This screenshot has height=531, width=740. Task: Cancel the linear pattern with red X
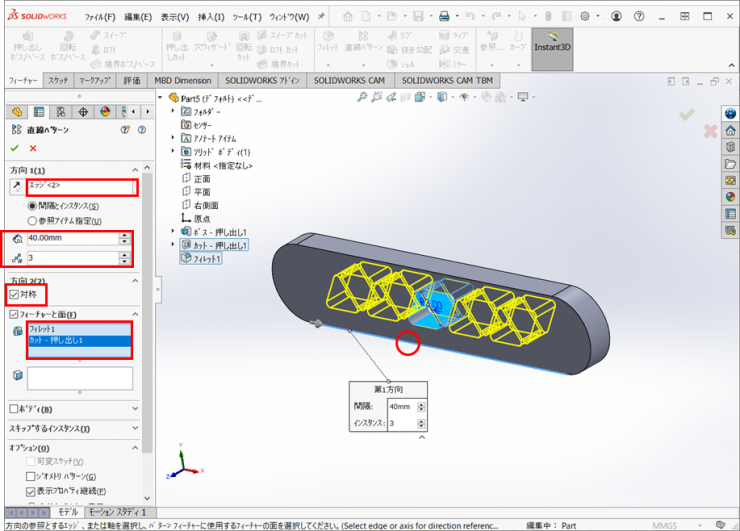[x=34, y=148]
